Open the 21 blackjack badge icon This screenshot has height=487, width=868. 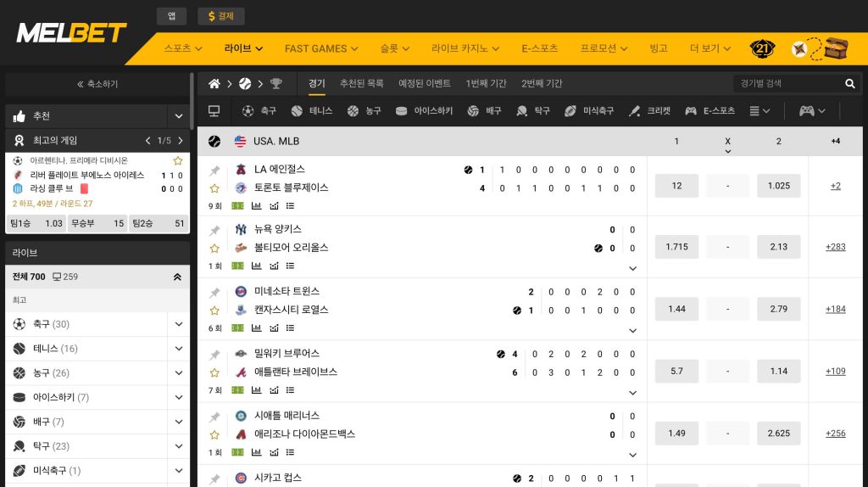pos(762,48)
